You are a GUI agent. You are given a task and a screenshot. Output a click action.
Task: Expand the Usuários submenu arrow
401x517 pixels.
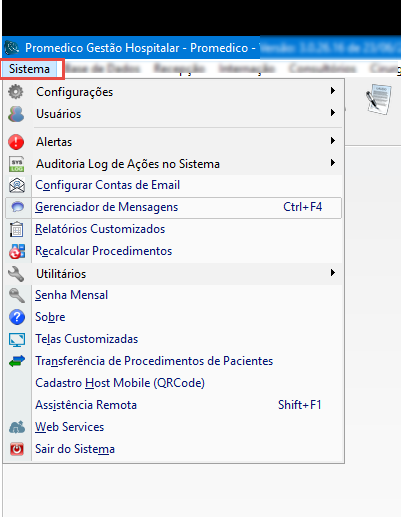click(x=332, y=113)
